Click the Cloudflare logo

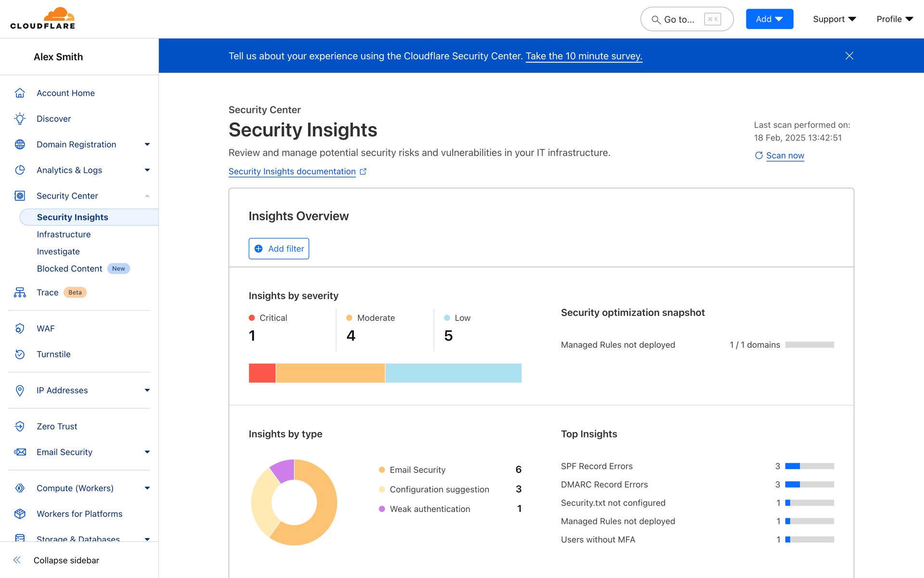(42, 18)
